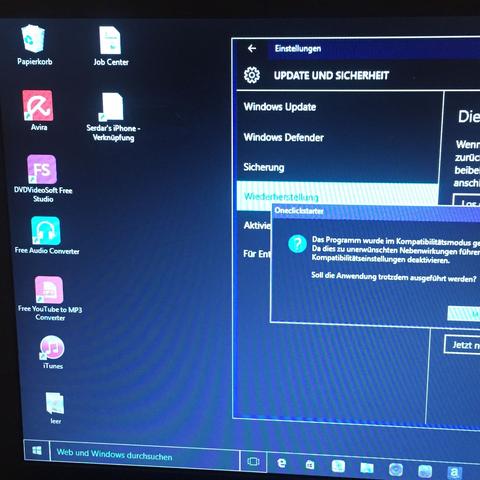Open File Explorer folder taskbar icon
The height and width of the screenshot is (480, 480).
(367, 468)
